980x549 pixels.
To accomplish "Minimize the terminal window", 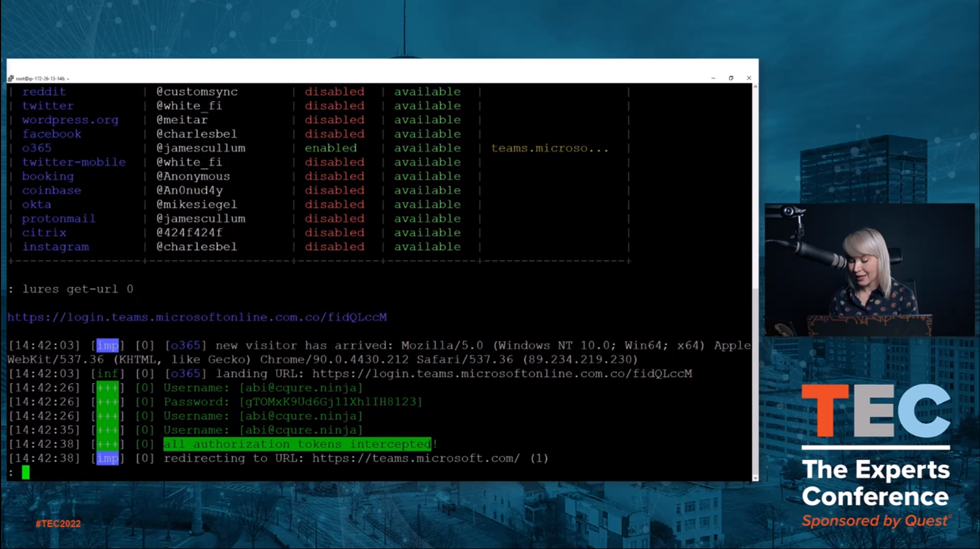I will click(713, 78).
